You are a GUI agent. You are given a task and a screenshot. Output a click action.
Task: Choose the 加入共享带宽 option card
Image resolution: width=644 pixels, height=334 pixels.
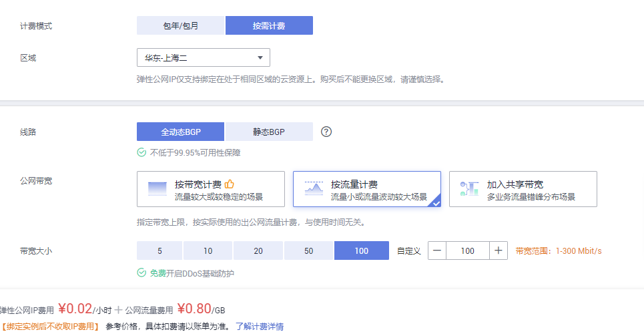(523, 189)
